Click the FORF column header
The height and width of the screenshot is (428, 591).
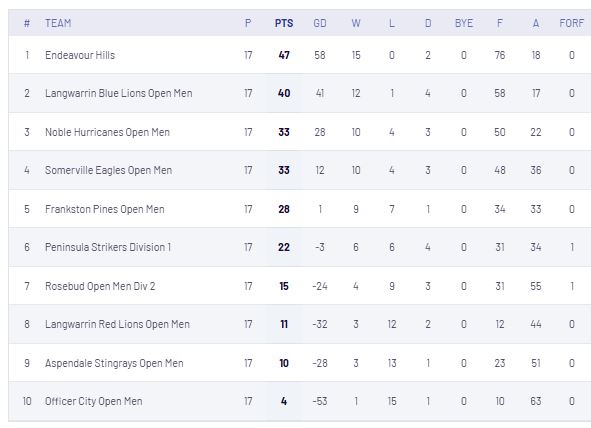[571, 23]
